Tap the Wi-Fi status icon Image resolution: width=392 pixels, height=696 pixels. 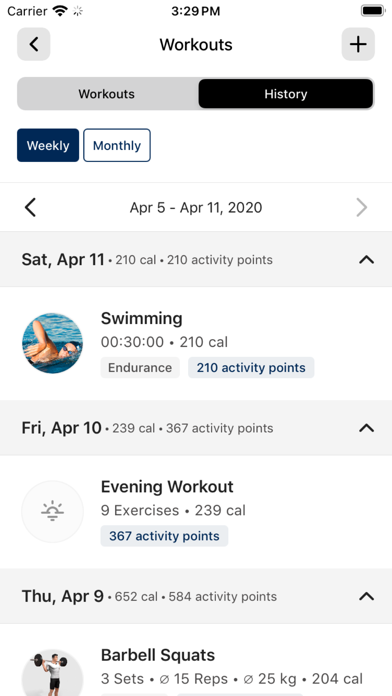pyautogui.click(x=59, y=11)
